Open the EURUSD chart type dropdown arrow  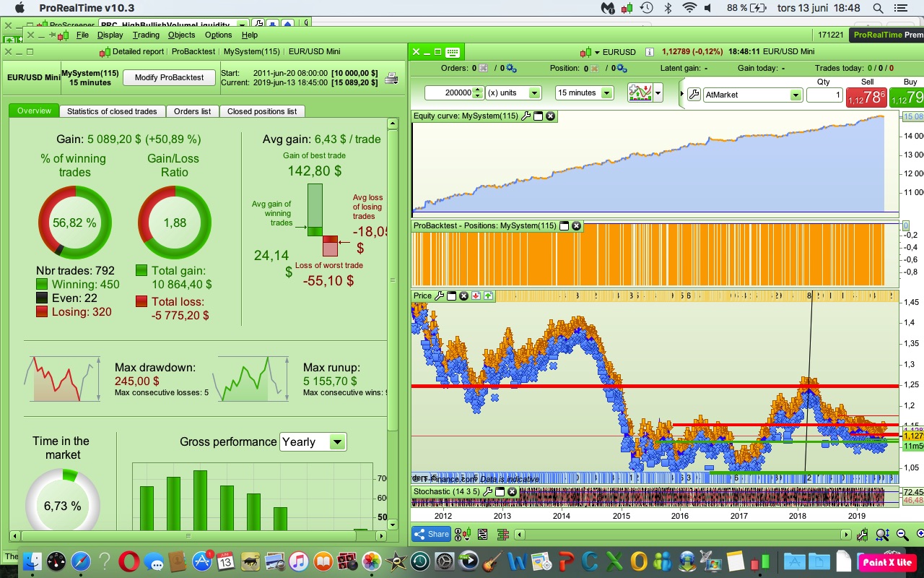click(x=597, y=52)
